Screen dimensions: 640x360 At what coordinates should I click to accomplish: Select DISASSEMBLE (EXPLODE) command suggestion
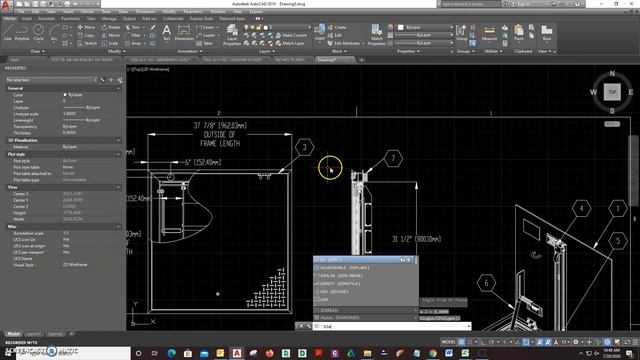pos(365,268)
